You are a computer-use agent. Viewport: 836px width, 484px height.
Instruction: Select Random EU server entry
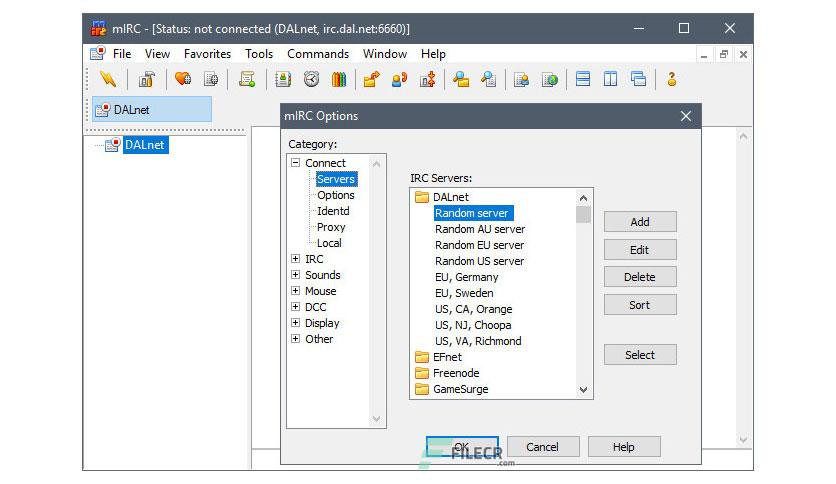[479, 245]
